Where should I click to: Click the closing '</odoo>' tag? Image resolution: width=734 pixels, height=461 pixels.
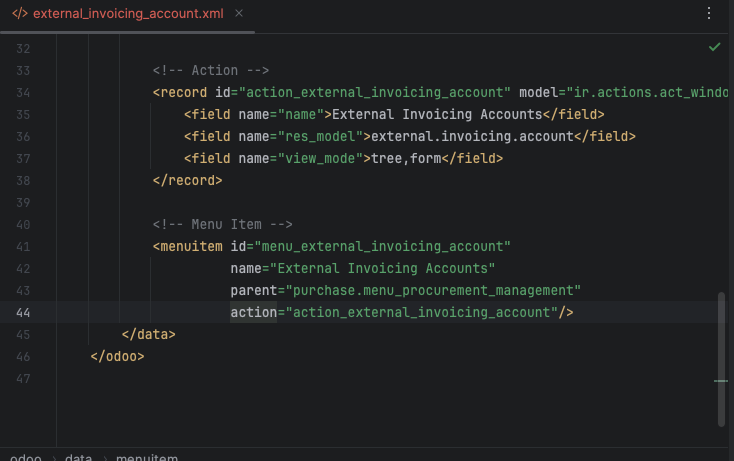point(117,357)
